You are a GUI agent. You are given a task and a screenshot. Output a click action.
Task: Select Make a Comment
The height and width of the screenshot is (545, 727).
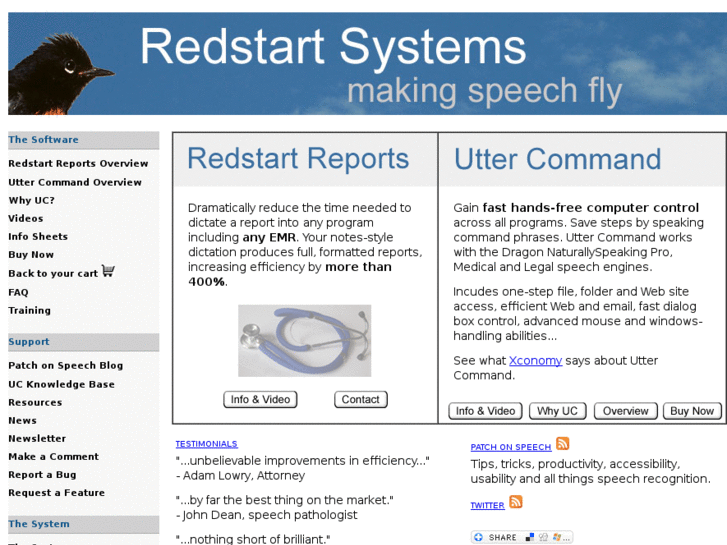click(53, 456)
